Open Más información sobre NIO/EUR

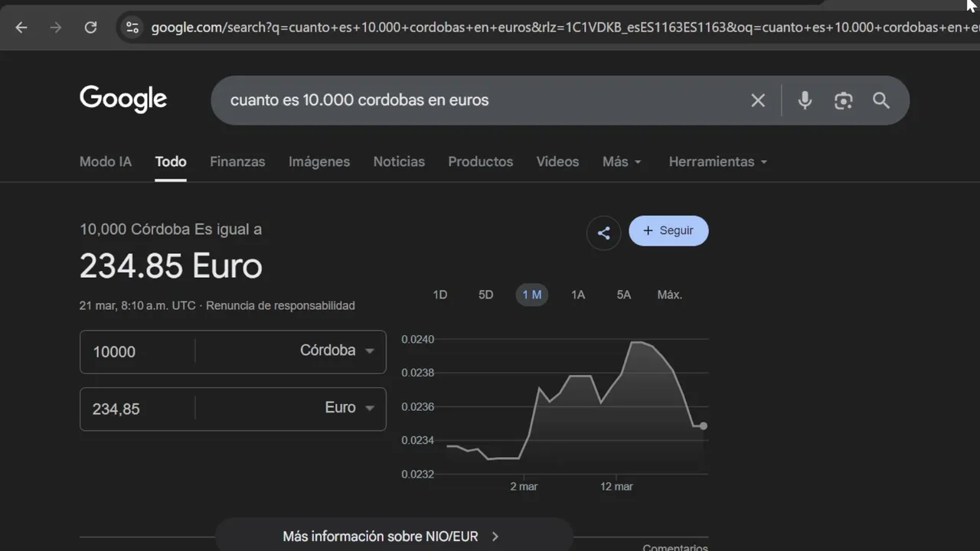(394, 536)
